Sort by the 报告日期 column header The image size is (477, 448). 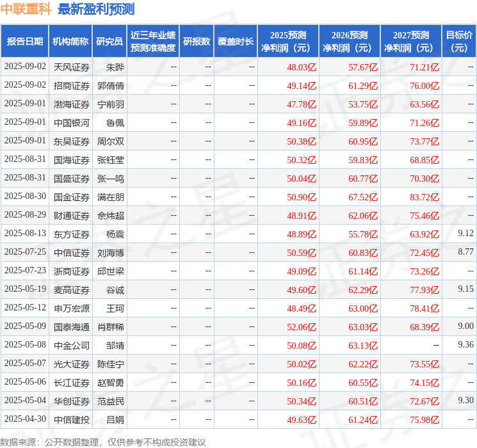click(24, 42)
